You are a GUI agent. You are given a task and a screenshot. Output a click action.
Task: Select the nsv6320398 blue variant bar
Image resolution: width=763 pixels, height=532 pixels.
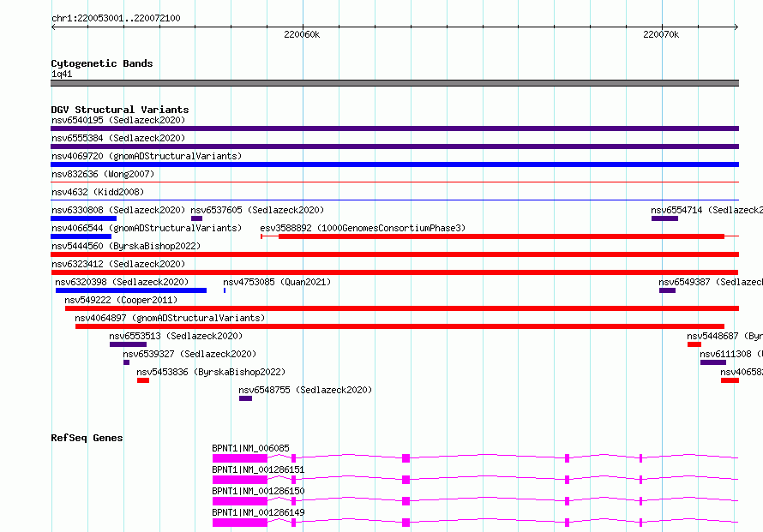click(131, 290)
